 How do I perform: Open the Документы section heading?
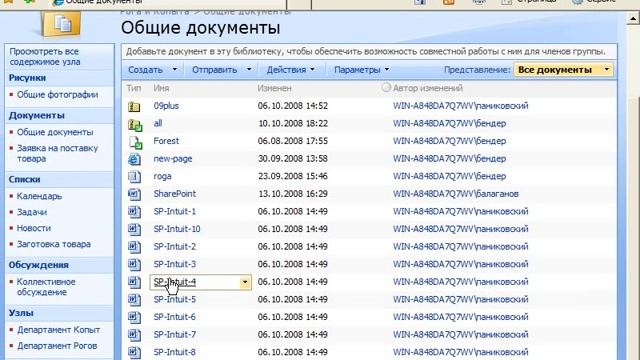tap(36, 116)
